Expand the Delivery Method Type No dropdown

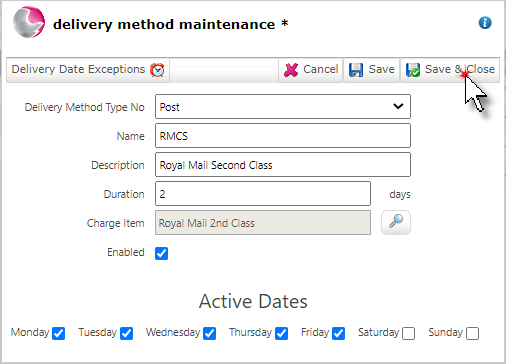point(283,107)
